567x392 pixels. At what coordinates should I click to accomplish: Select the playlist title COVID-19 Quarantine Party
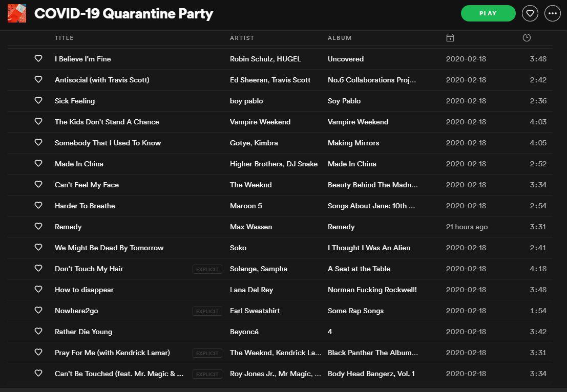tap(123, 14)
